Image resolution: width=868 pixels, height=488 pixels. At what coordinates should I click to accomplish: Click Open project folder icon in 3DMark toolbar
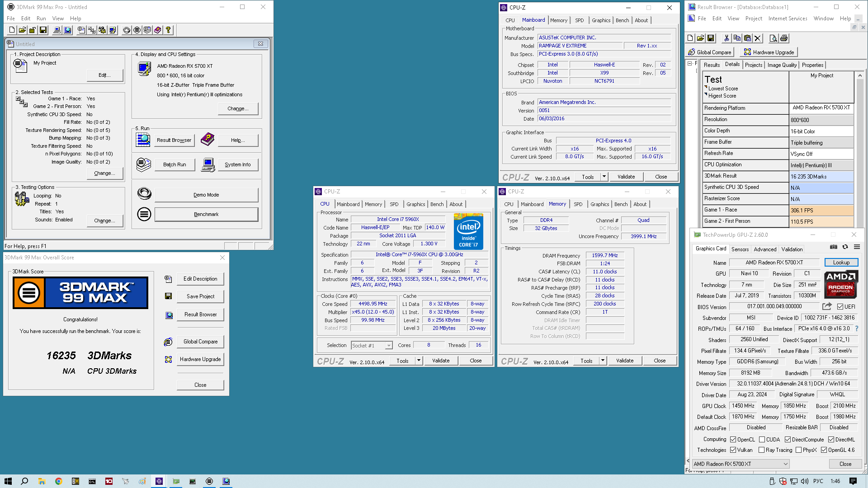coord(22,30)
